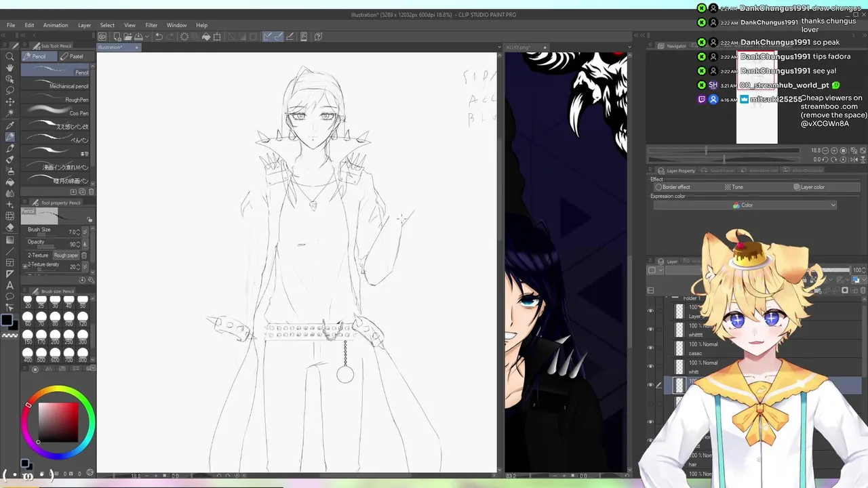This screenshot has height=488, width=868.
Task: Select the Move layer tool
Action: [x=9, y=102]
